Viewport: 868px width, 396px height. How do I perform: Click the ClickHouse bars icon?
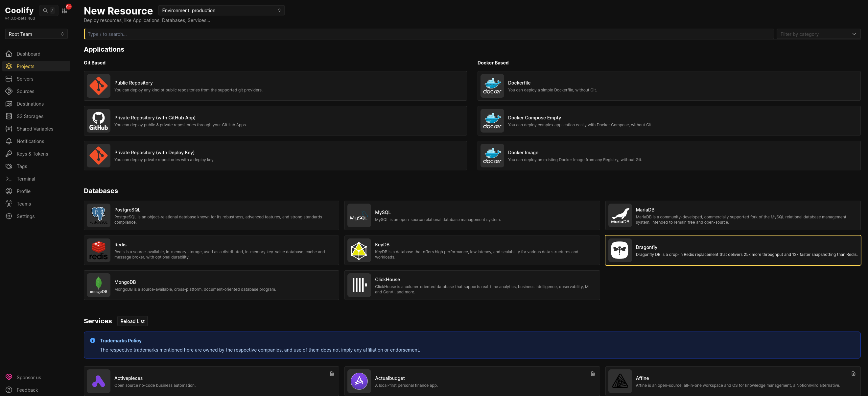pyautogui.click(x=359, y=285)
